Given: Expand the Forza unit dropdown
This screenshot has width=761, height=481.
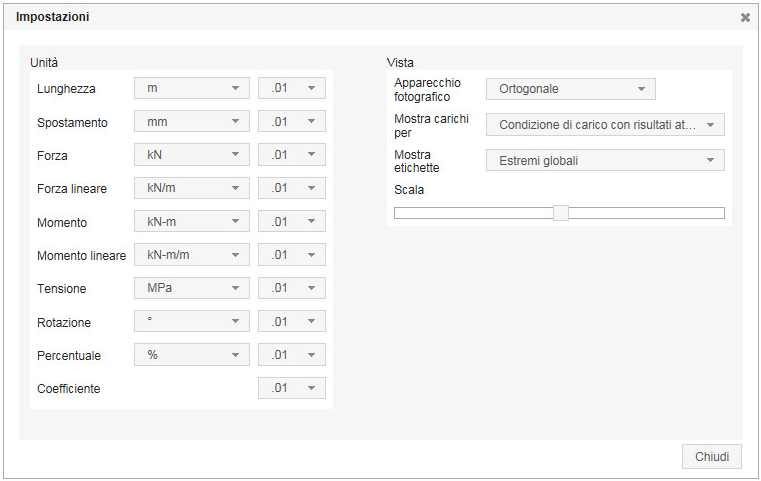Looking at the screenshot, I should [x=192, y=155].
